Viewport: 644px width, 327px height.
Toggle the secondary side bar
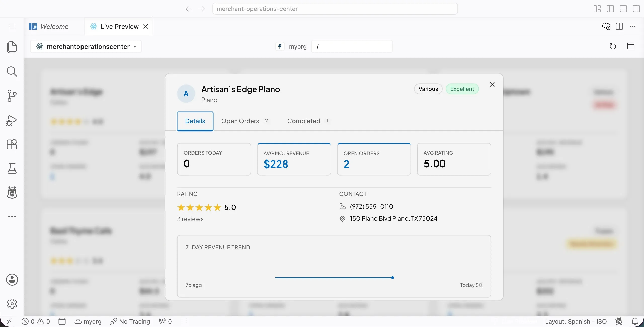[636, 9]
